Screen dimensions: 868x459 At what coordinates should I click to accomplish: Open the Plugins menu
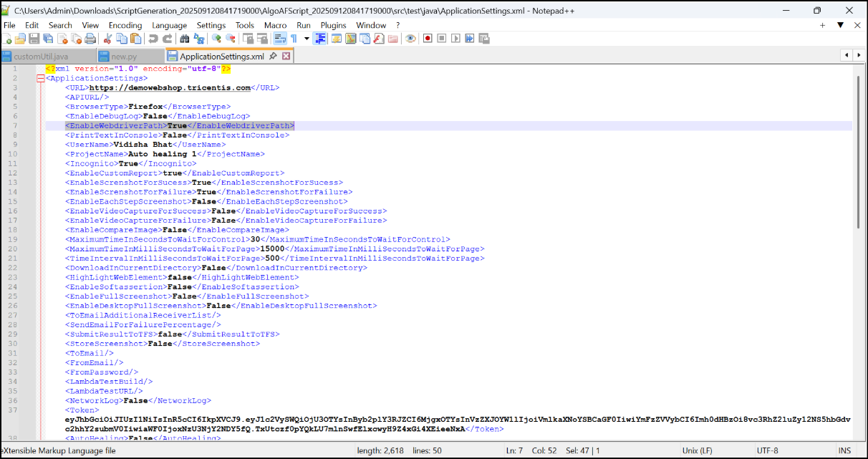click(x=333, y=25)
